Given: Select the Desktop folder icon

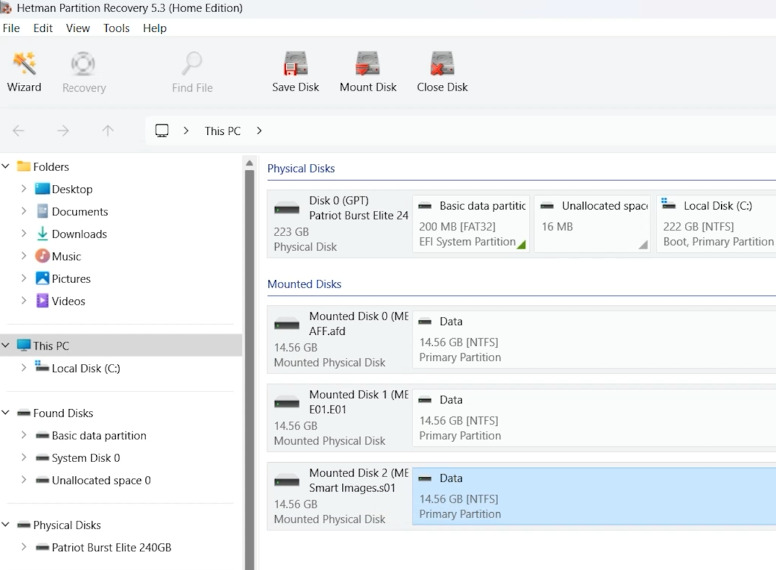Looking at the screenshot, I should pos(43,189).
